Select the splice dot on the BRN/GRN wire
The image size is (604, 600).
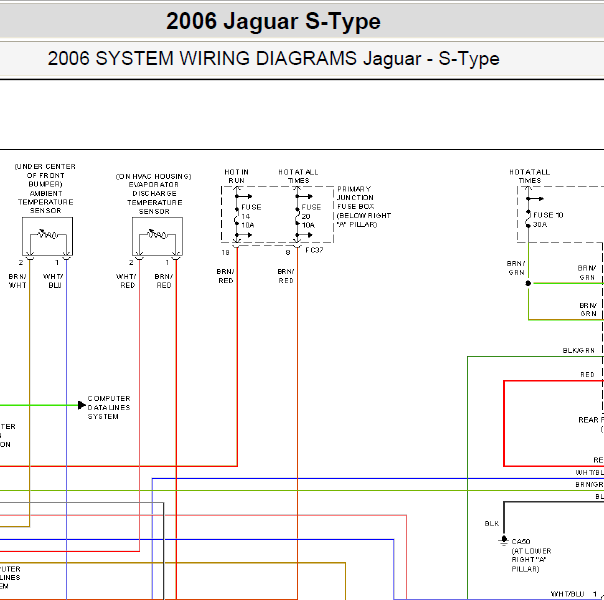click(x=528, y=283)
